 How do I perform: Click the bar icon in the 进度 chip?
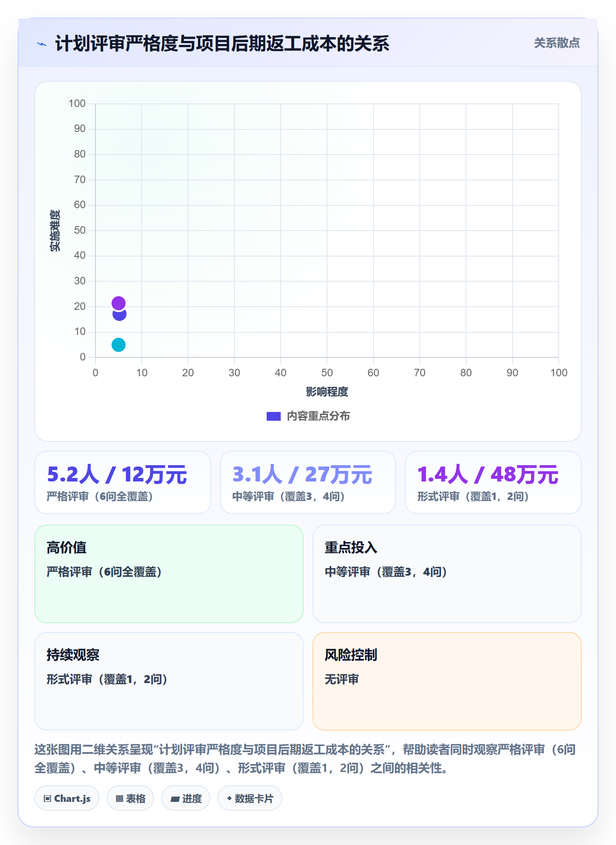175,799
